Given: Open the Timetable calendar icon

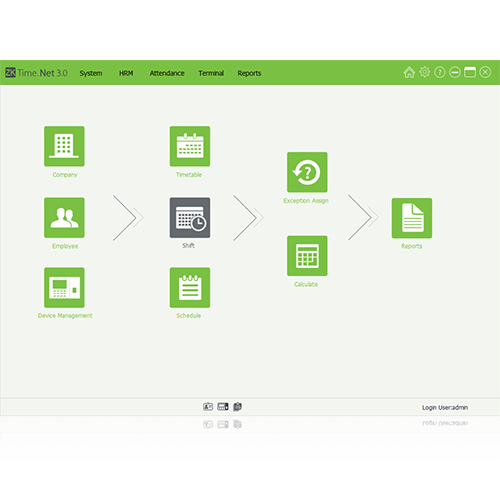Looking at the screenshot, I should coord(190,146).
